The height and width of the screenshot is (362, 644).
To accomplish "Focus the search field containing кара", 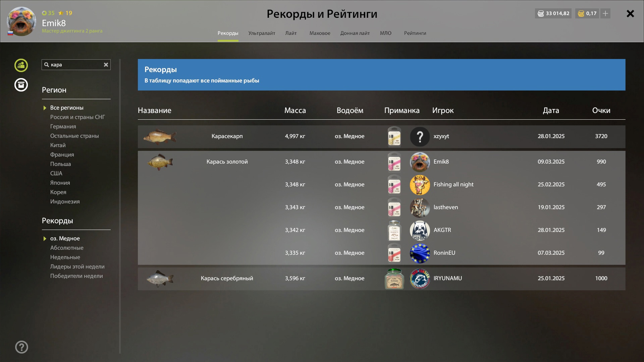I will [76, 65].
